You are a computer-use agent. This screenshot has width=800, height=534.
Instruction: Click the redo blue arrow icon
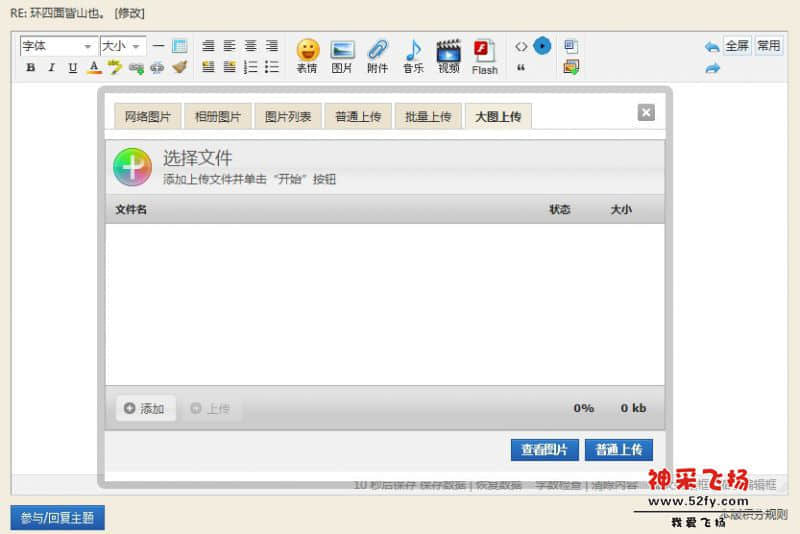[x=712, y=68]
